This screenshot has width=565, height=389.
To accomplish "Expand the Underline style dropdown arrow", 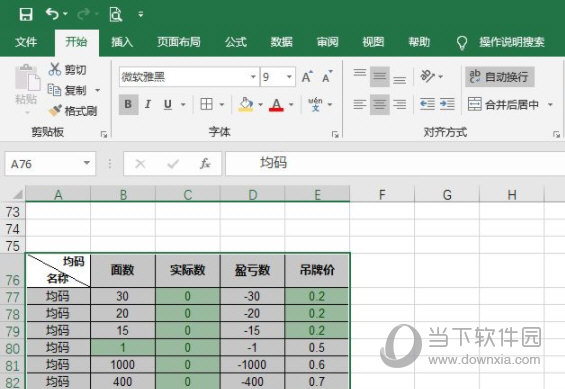I will pyautogui.click(x=183, y=104).
